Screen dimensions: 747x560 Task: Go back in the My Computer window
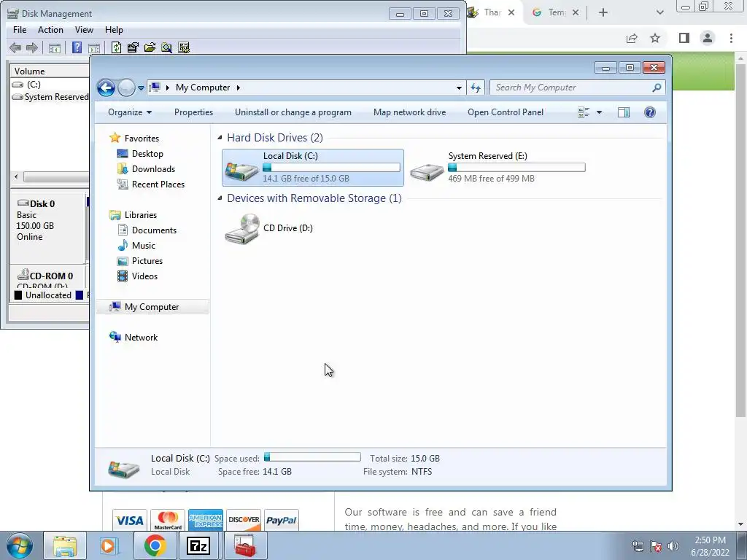[106, 87]
